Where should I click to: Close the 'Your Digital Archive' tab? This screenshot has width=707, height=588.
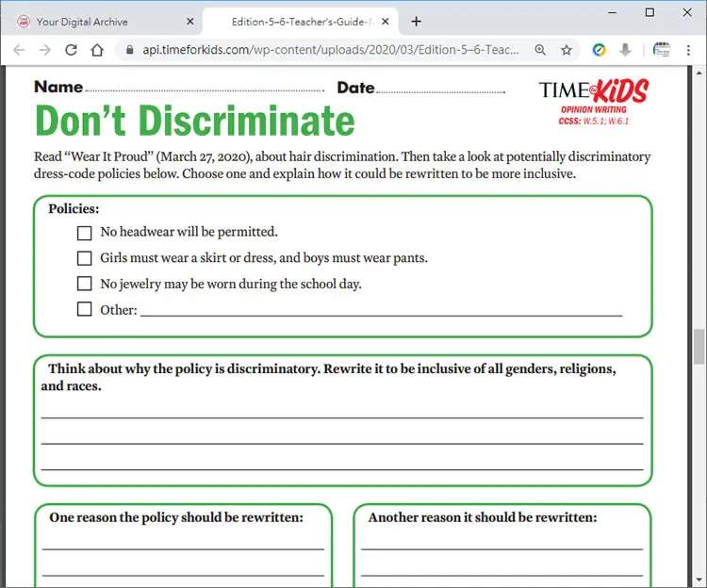click(190, 21)
